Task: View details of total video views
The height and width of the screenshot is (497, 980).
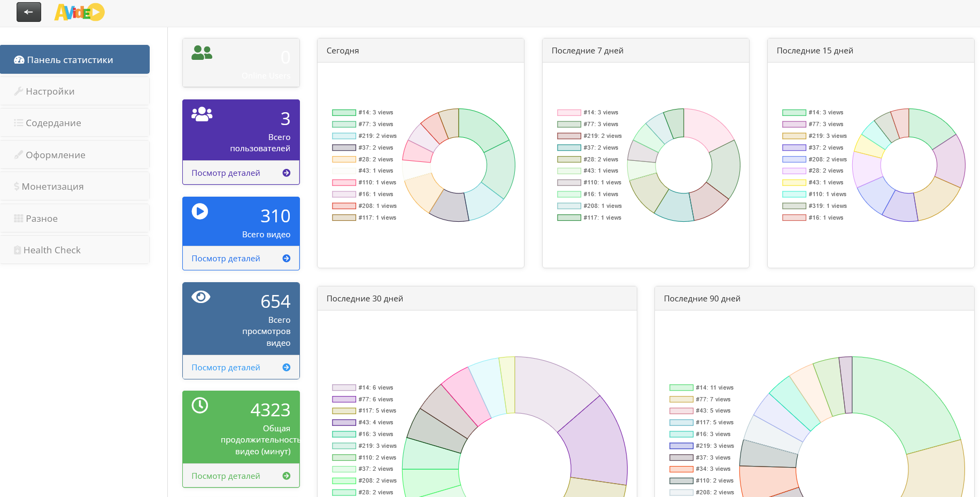Action: pyautogui.click(x=241, y=367)
